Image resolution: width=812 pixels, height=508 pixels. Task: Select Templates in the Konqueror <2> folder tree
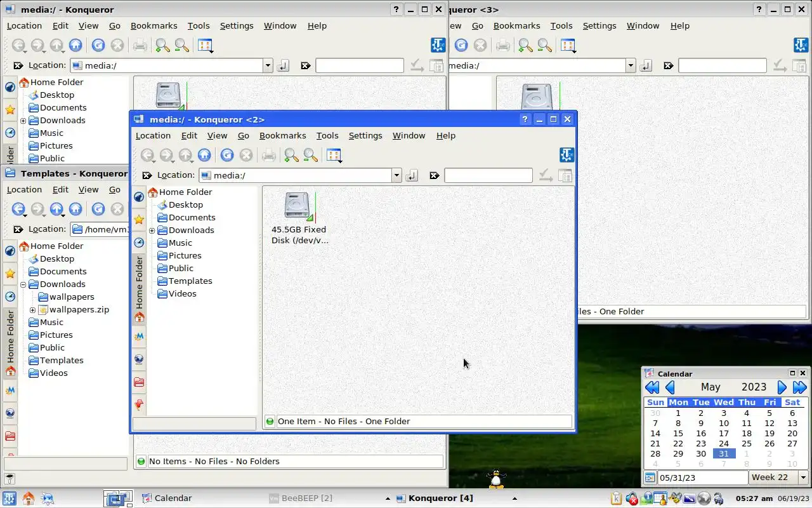(190, 281)
